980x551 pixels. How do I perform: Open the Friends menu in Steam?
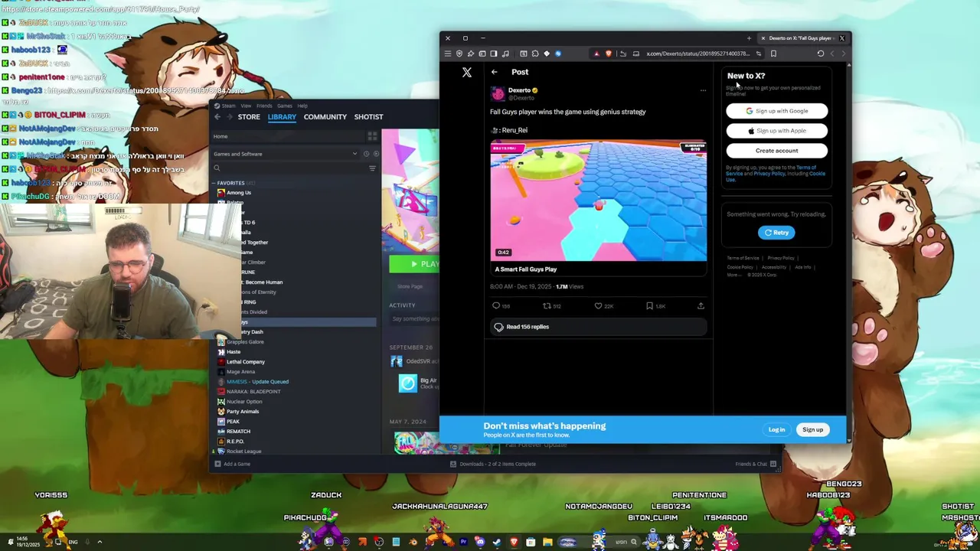coord(264,106)
